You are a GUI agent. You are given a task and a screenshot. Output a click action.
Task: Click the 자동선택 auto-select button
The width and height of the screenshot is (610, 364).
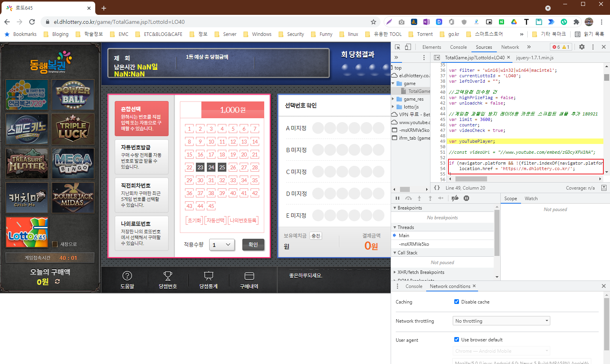(x=215, y=220)
